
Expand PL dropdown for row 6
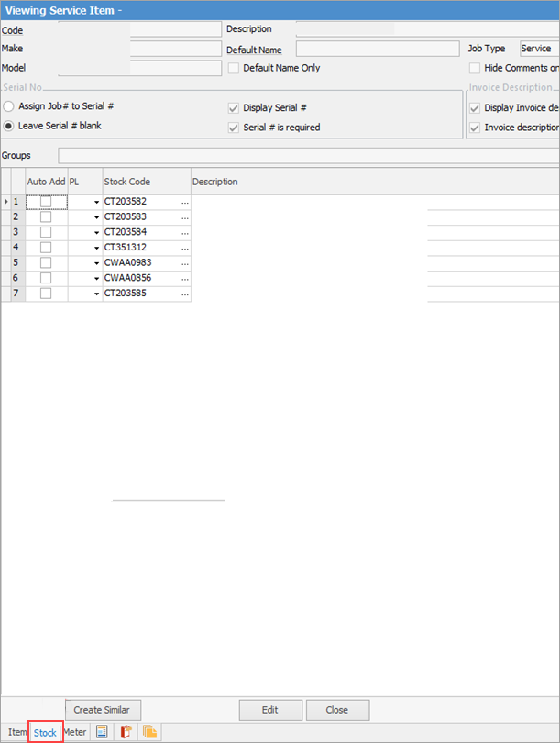[x=96, y=279]
